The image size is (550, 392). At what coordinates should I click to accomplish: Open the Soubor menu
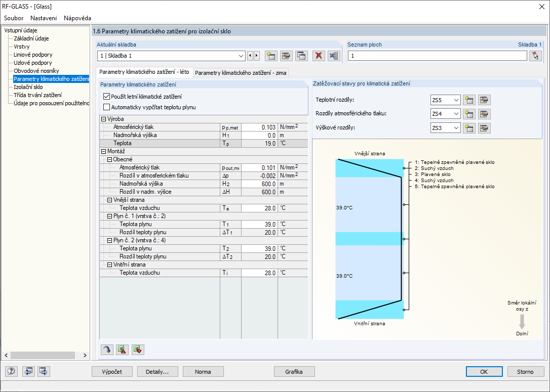click(x=14, y=18)
